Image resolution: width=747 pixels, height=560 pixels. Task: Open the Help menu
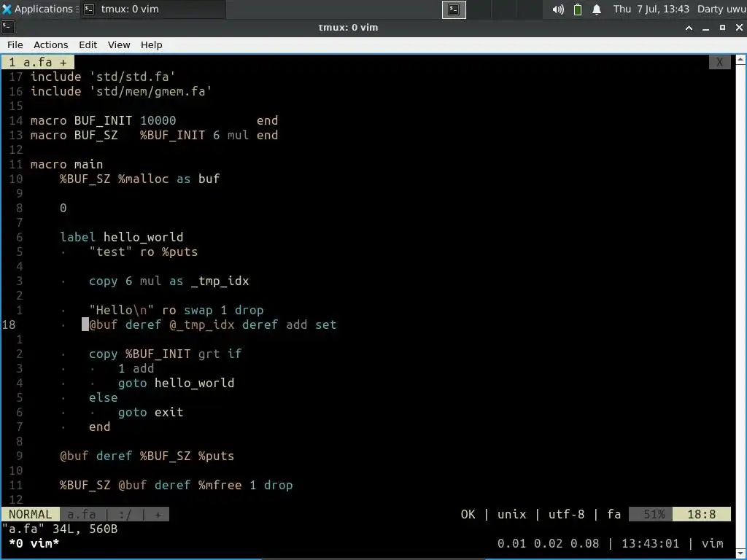point(151,44)
